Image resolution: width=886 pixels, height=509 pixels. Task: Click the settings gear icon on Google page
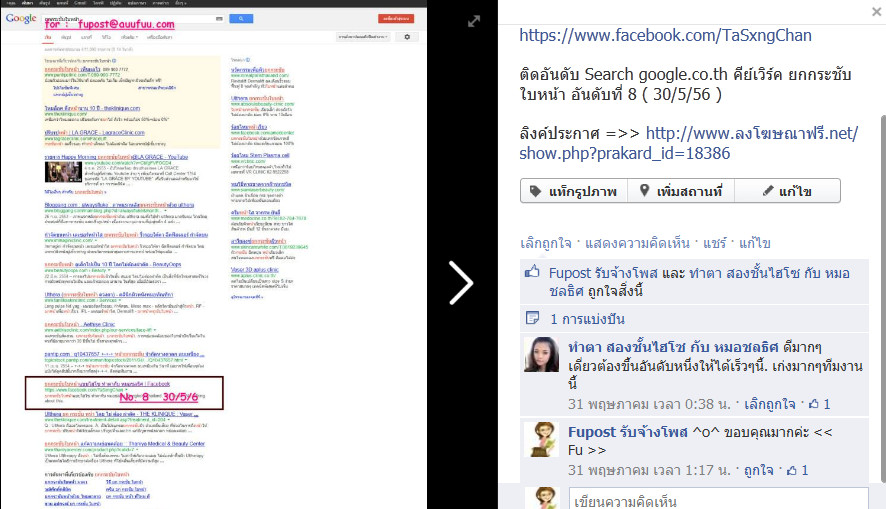coord(407,37)
